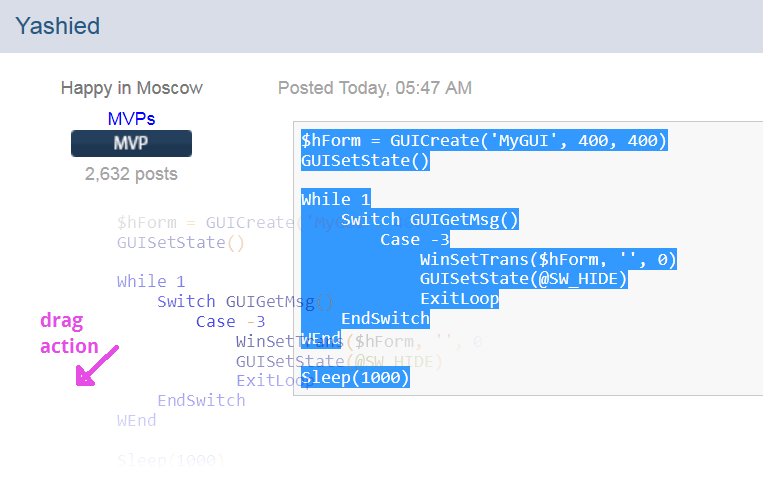This screenshot has height=482, width=763.
Task: Click the MVPs group link
Action: tap(131, 119)
